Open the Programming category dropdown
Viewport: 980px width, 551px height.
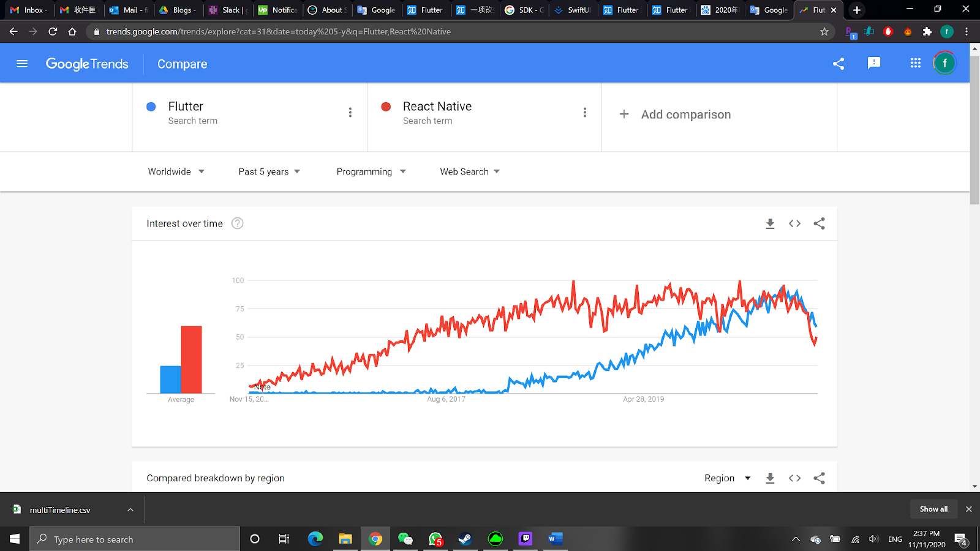[371, 172]
